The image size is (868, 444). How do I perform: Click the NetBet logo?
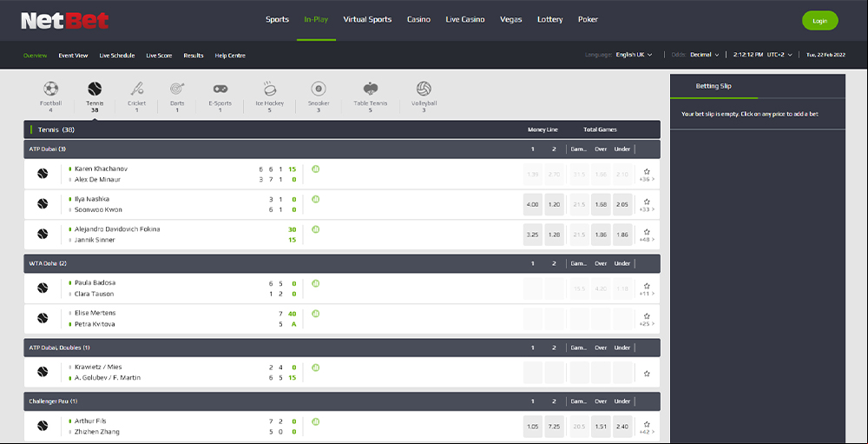(65, 21)
